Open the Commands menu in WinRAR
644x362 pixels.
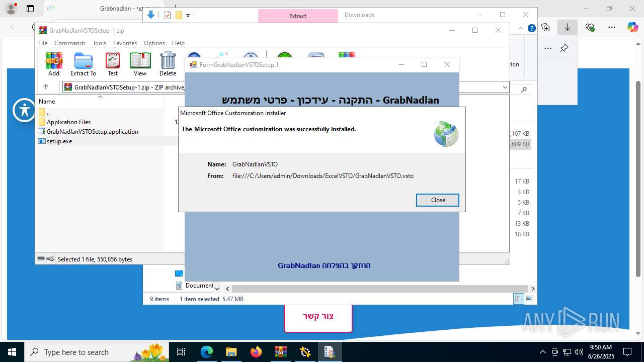(70, 43)
